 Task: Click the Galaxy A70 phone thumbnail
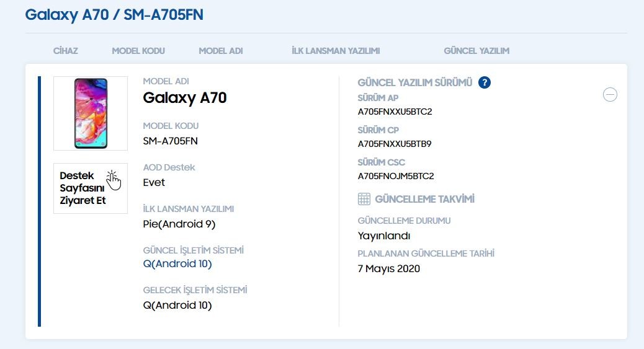(91, 113)
